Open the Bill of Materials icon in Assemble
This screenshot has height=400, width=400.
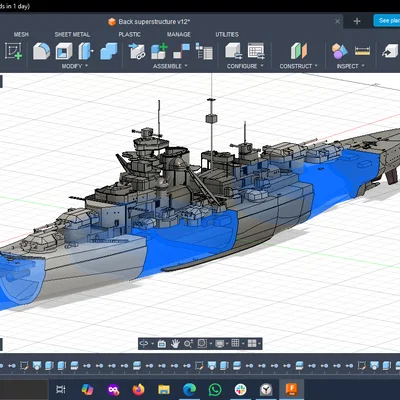point(204,51)
